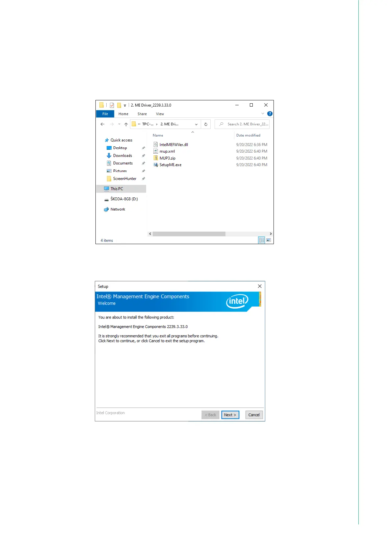The height and width of the screenshot is (554, 392).
Task: Close the ME Driver explorer window
Action: click(266, 105)
